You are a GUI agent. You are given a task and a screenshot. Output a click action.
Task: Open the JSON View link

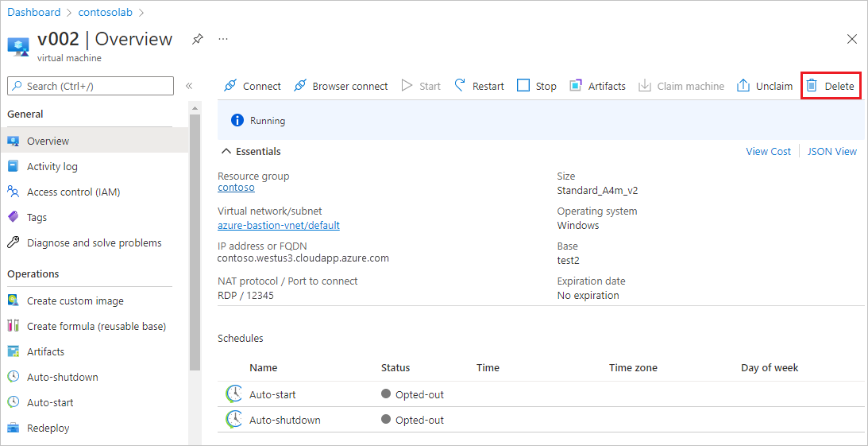(x=831, y=151)
